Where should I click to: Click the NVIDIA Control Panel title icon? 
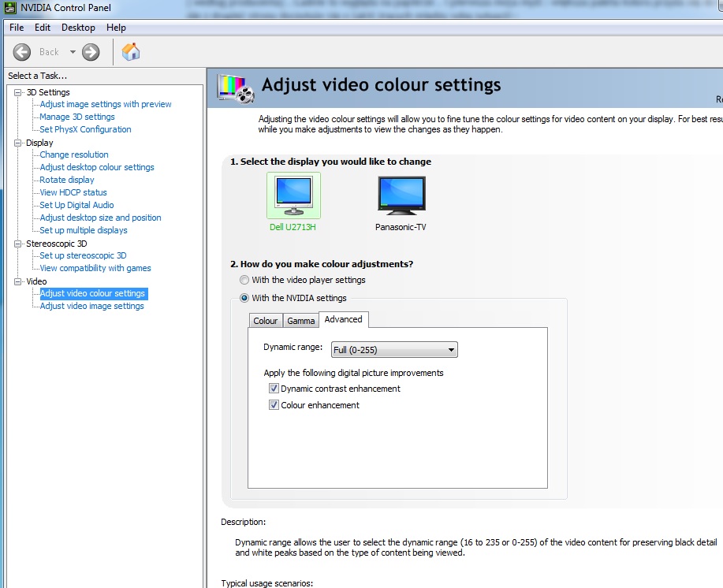pyautogui.click(x=10, y=8)
